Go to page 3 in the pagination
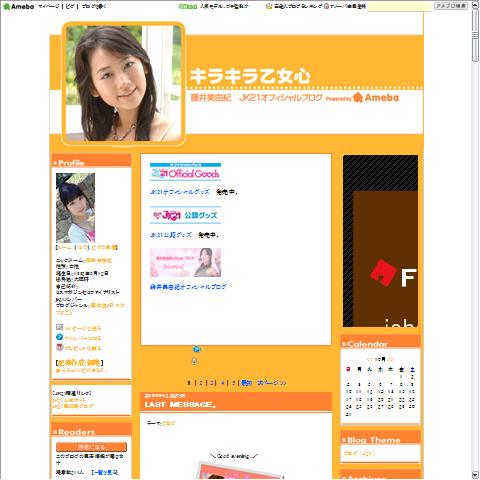The height and width of the screenshot is (480, 480). point(211,383)
